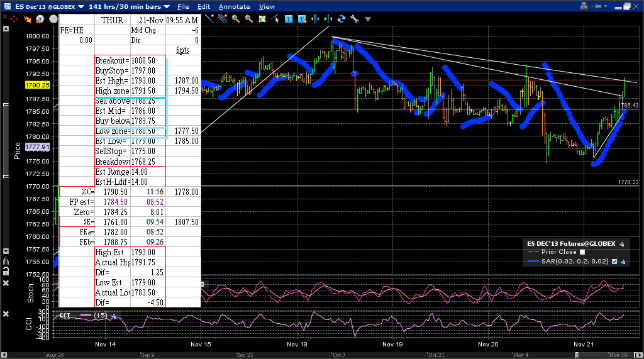The image size is (644, 359).
Task: Click the 1777.91 price axis label
Action: click(x=37, y=147)
